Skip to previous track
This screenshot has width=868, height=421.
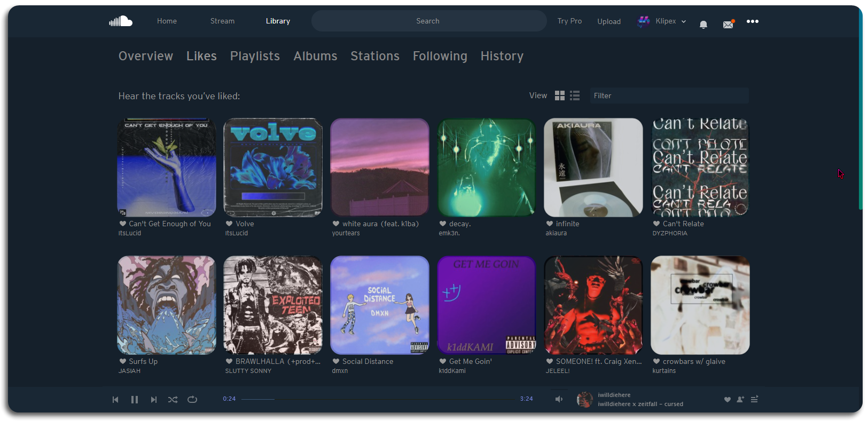pos(115,400)
